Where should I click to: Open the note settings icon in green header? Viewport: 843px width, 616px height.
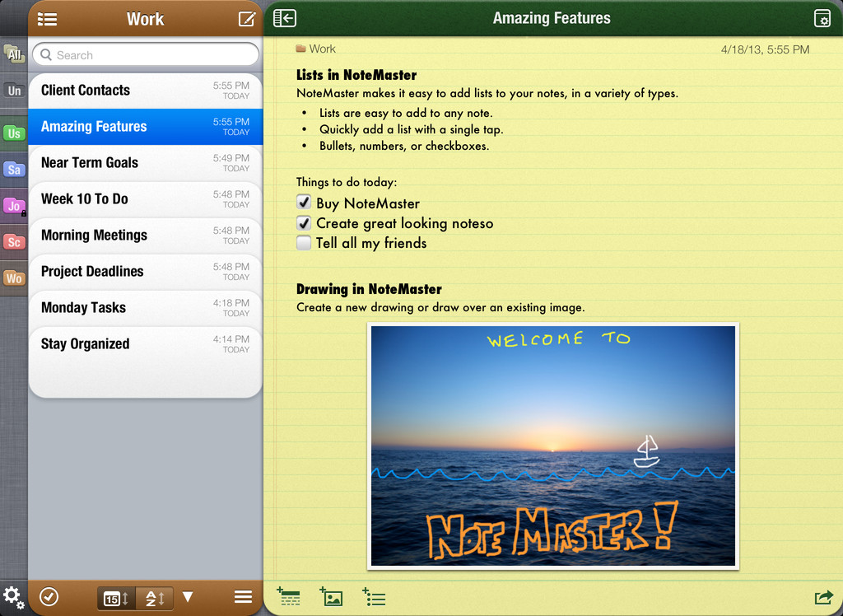click(x=822, y=18)
